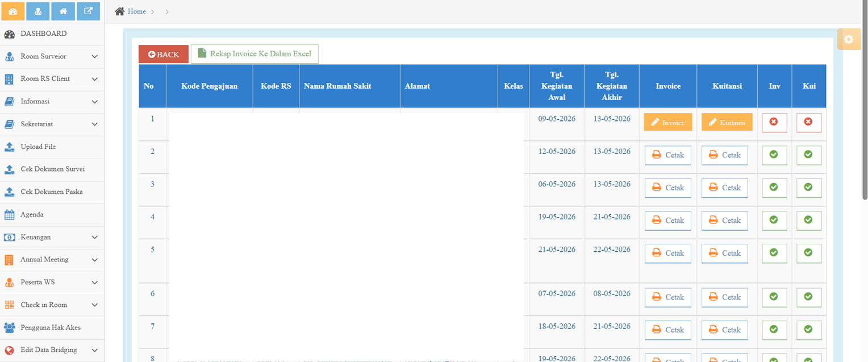Viewport: 868px width, 362px height.
Task: Click green check Kui status in row 3
Action: (x=809, y=188)
